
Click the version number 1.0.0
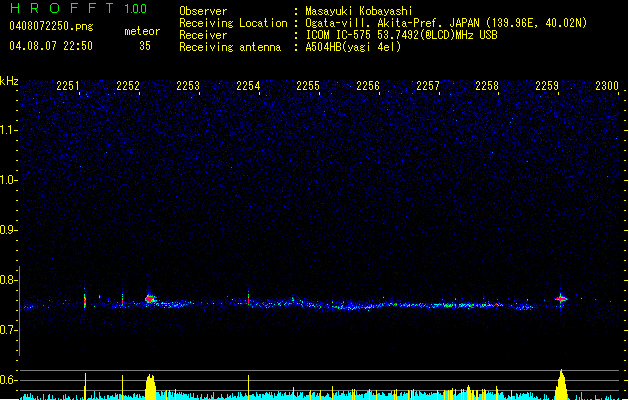(x=136, y=9)
